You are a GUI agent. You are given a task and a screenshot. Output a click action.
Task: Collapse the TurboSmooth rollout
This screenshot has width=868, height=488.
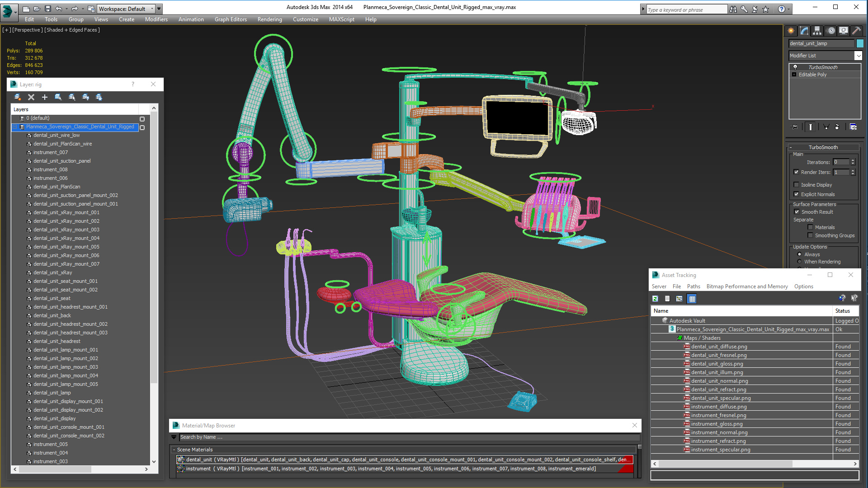click(x=791, y=147)
